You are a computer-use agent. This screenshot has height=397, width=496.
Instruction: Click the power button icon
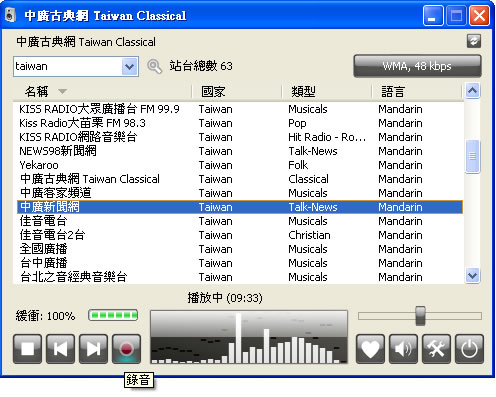pos(469,349)
